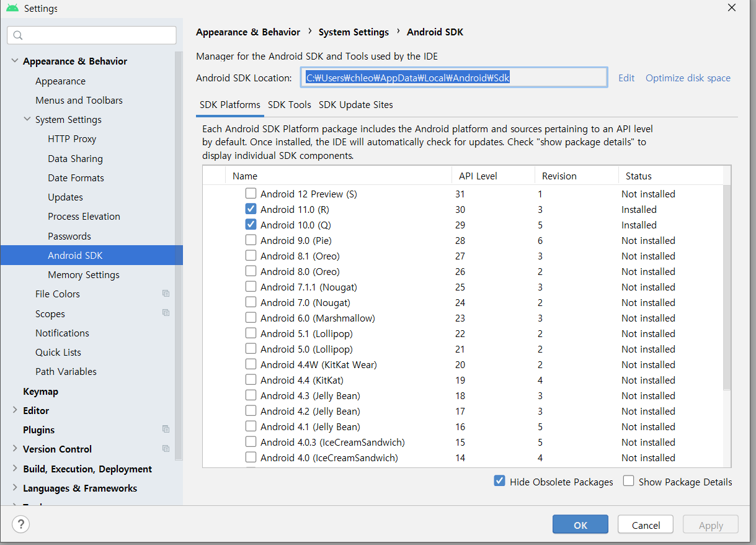The height and width of the screenshot is (545, 756).
Task: Select Appearance in the settings tree
Action: [60, 81]
